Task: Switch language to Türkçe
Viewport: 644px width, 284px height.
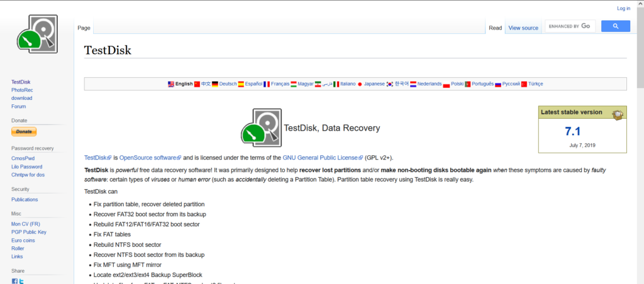Action: [536, 84]
